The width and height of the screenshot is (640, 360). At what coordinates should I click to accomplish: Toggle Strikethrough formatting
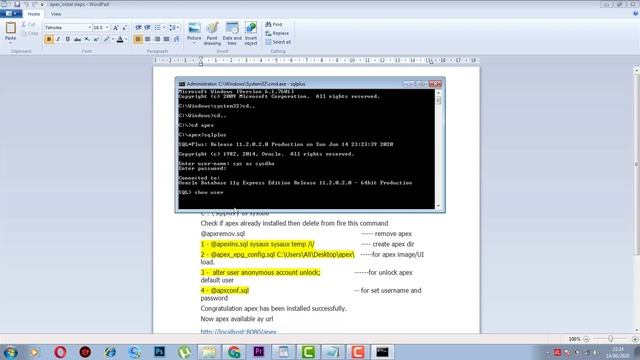(x=77, y=39)
